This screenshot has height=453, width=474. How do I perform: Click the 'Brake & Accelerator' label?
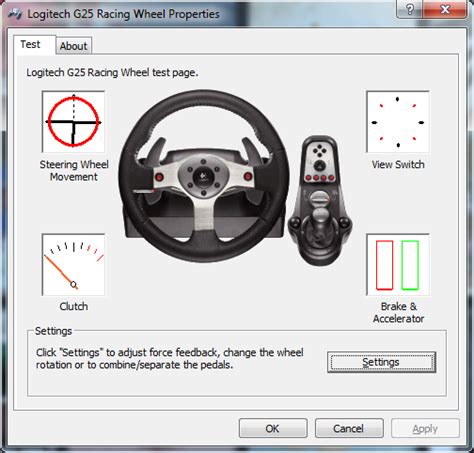point(398,312)
